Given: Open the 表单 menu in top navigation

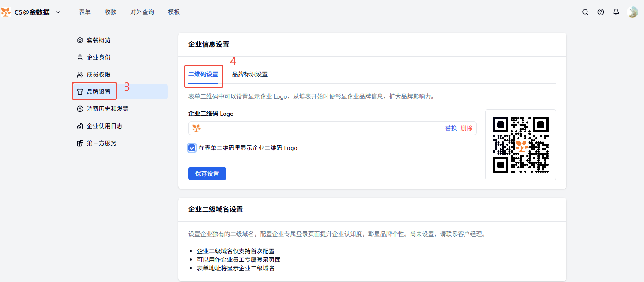Looking at the screenshot, I should [x=85, y=12].
